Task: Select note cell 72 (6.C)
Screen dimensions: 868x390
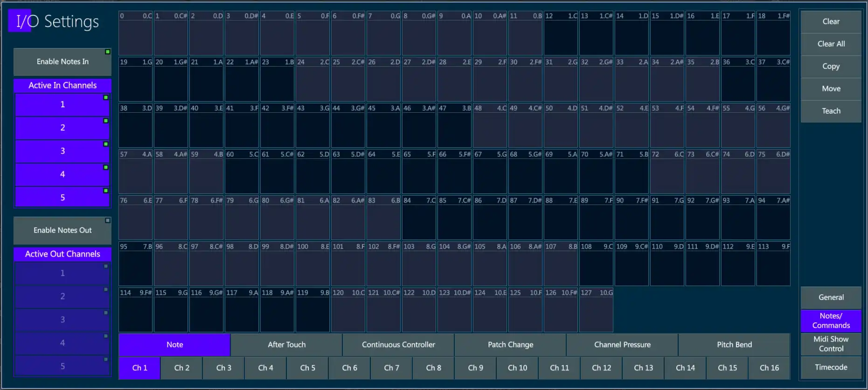Action: pos(667,172)
